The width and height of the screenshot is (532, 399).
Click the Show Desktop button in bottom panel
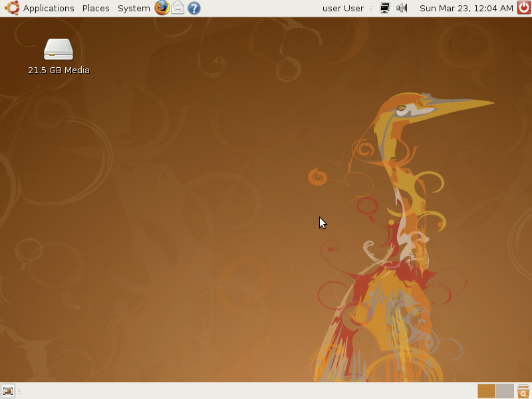pyautogui.click(x=8, y=391)
